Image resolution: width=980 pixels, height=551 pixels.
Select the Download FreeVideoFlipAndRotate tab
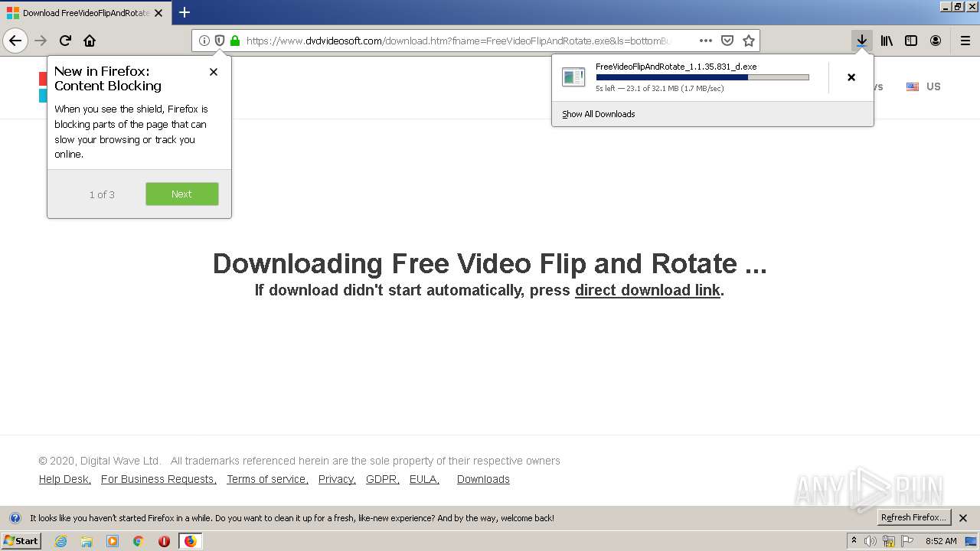click(x=86, y=13)
